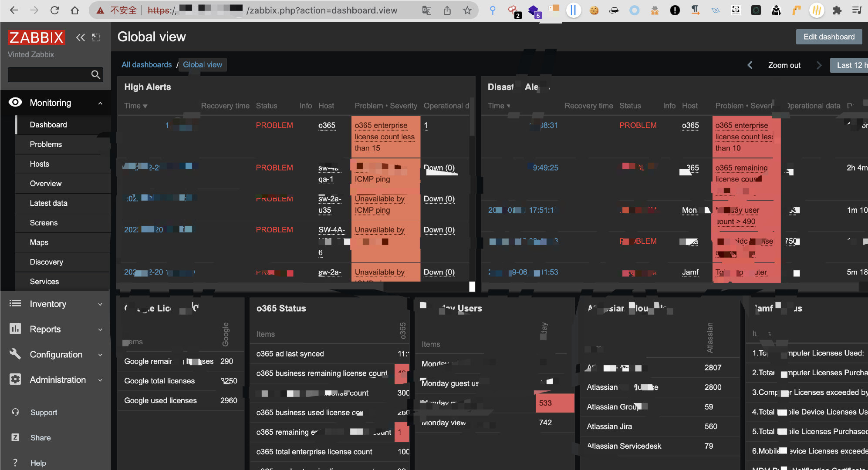
Task: Click the Zabbix logo
Action: click(36, 38)
